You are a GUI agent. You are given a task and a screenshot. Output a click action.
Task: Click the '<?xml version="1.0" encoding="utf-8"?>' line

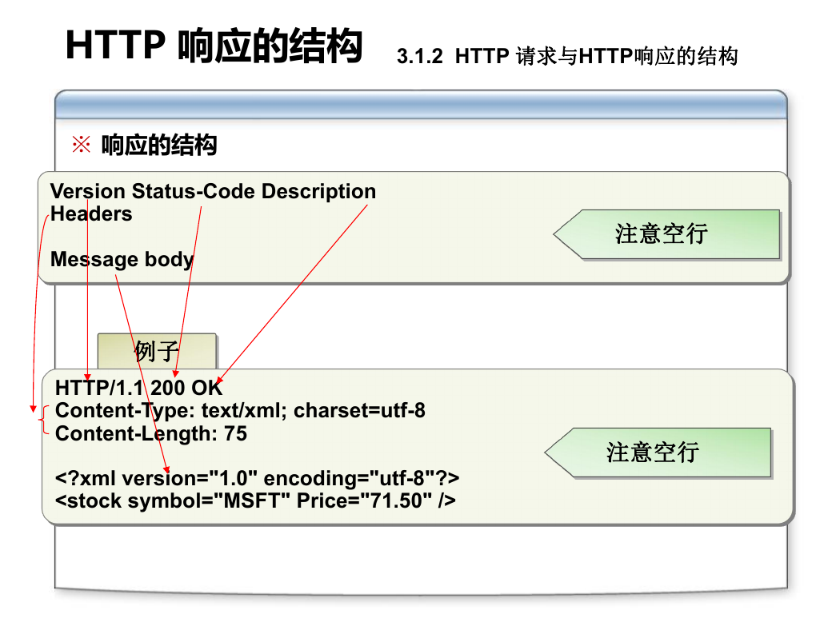click(x=257, y=478)
